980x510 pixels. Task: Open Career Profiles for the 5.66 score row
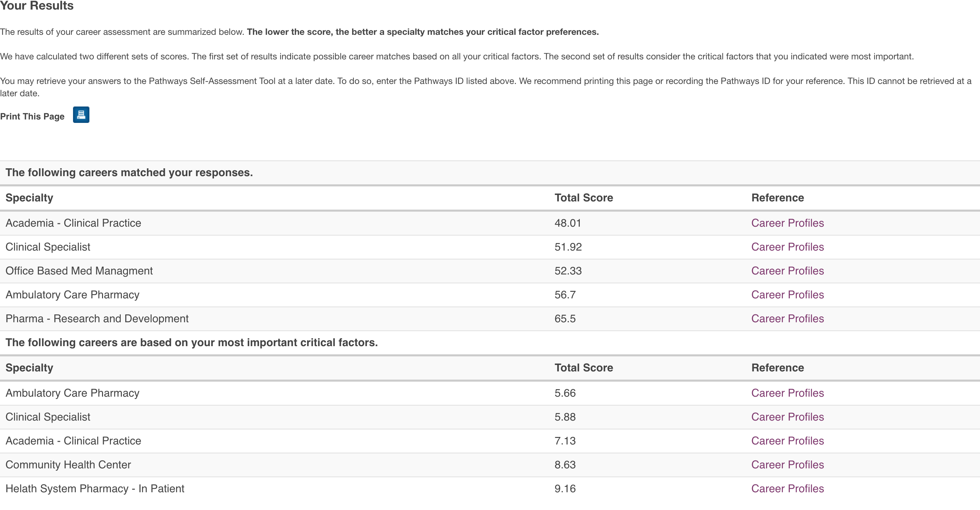pyautogui.click(x=787, y=393)
